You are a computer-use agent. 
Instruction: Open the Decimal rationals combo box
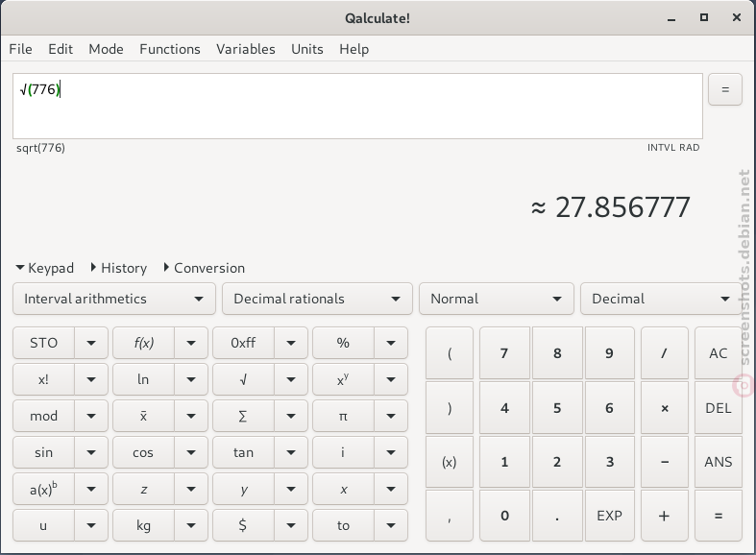tap(317, 299)
